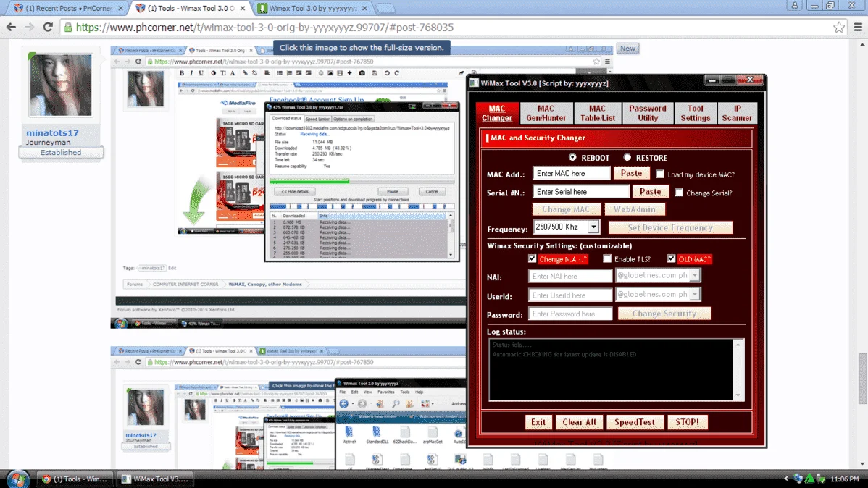
Task: Click the Change Security button
Action: pyautogui.click(x=664, y=314)
